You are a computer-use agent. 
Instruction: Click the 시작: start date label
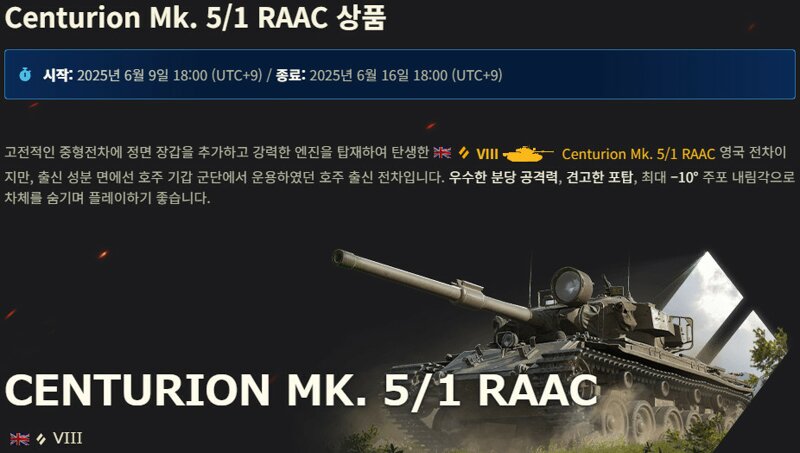pyautogui.click(x=58, y=75)
